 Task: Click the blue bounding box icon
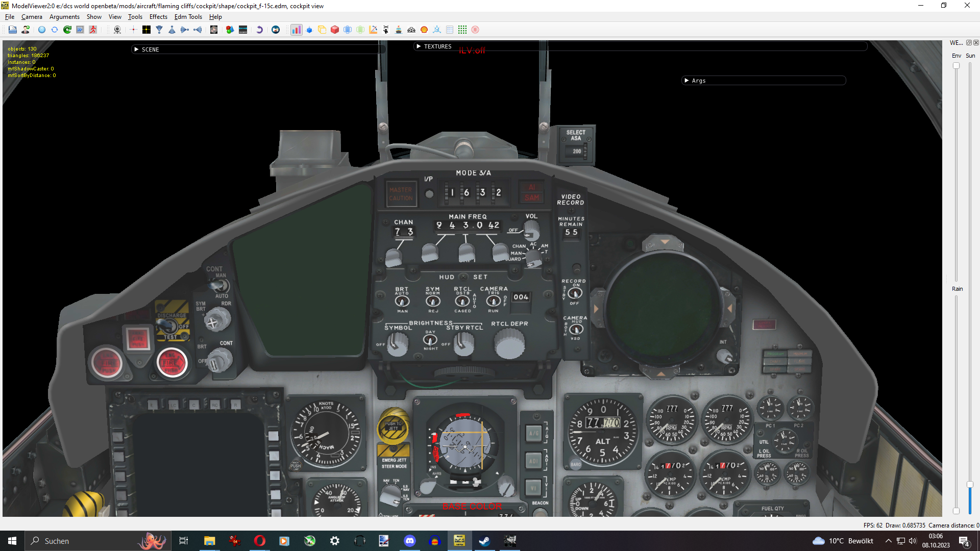(348, 30)
